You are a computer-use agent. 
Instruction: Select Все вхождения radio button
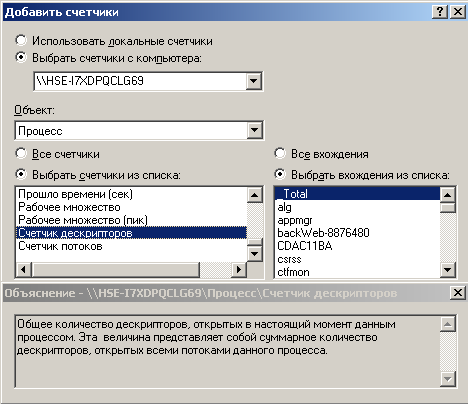(x=280, y=154)
